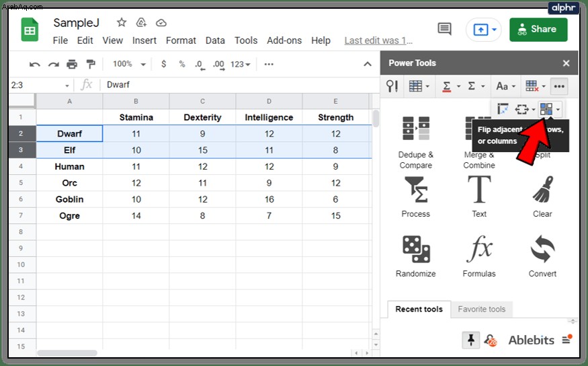Expand the delete rows dropdown in Power Tools
The width and height of the screenshot is (588, 366).
(544, 86)
